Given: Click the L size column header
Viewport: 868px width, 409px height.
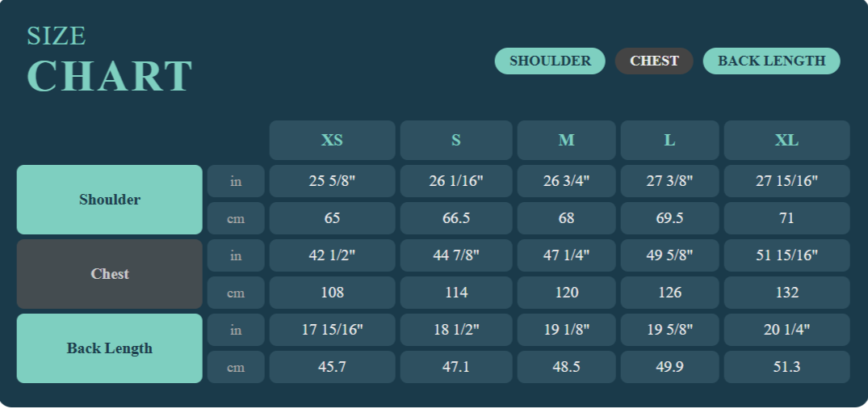Looking at the screenshot, I should pyautogui.click(x=669, y=140).
